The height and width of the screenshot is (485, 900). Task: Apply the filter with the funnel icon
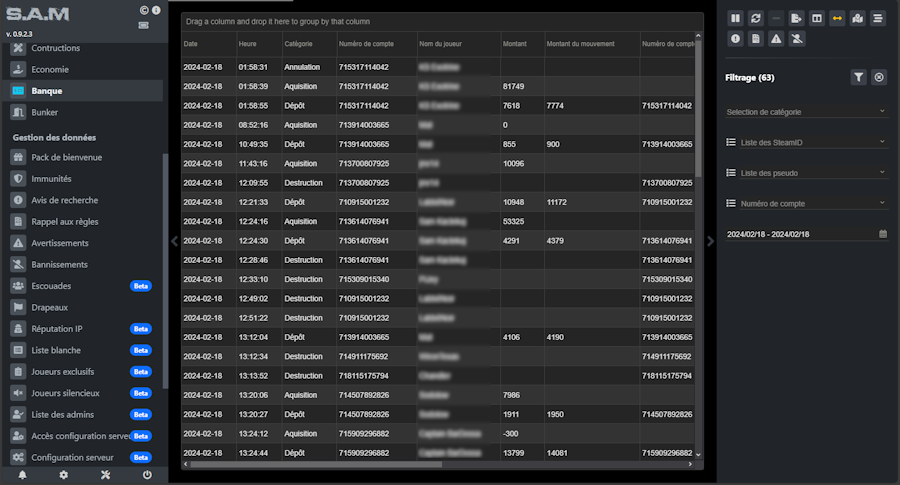(x=859, y=77)
